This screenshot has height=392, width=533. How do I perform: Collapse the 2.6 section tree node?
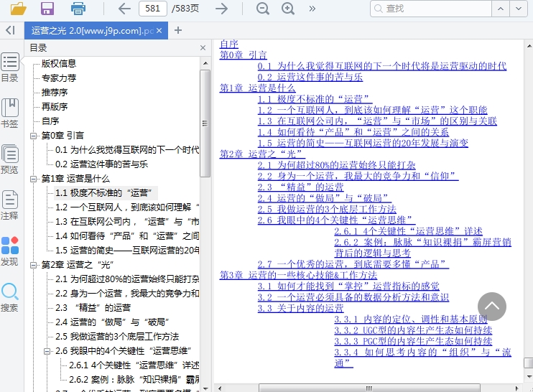point(47,351)
